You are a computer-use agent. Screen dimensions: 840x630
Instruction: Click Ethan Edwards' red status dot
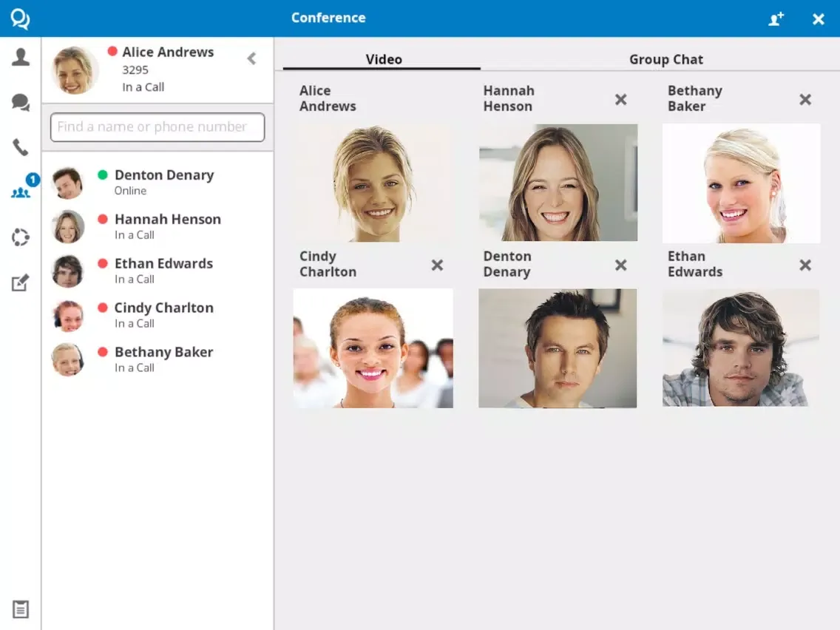(x=103, y=263)
